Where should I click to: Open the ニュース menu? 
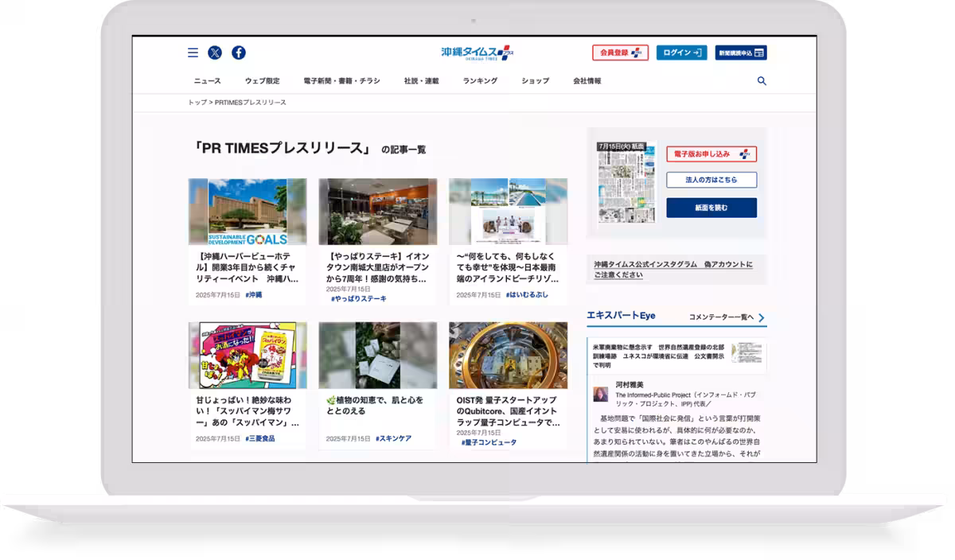coord(208,81)
